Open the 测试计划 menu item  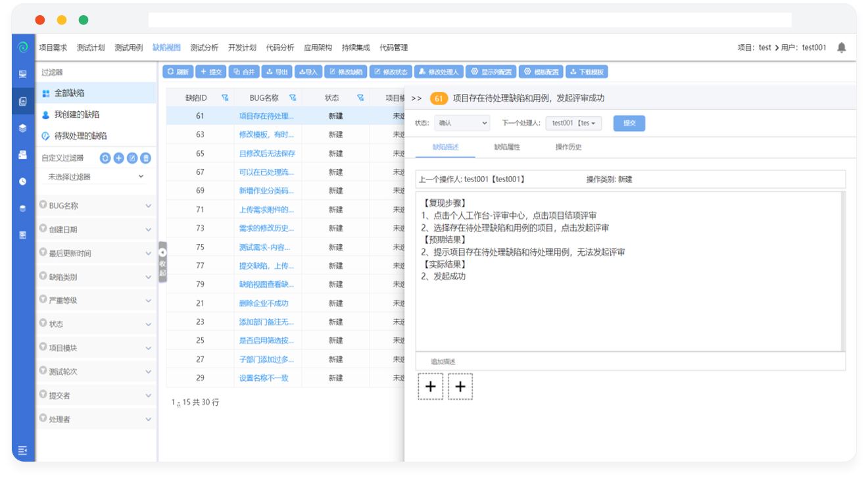[91, 47]
